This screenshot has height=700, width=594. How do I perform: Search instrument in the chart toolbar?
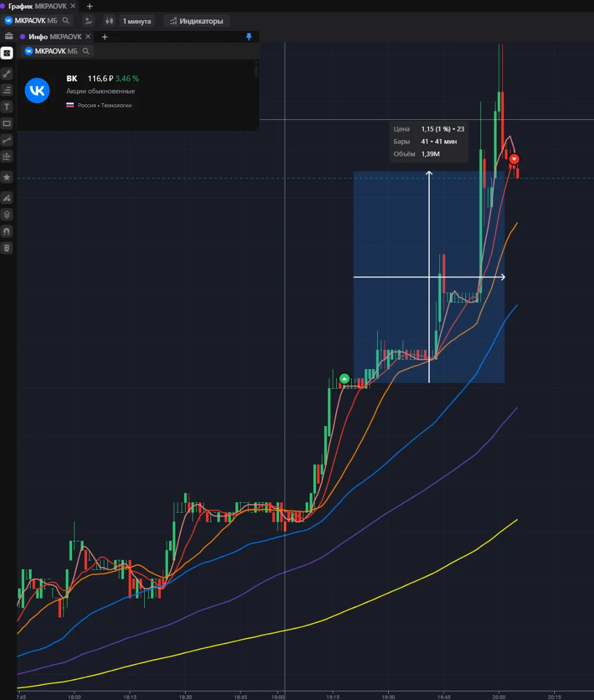(66, 20)
